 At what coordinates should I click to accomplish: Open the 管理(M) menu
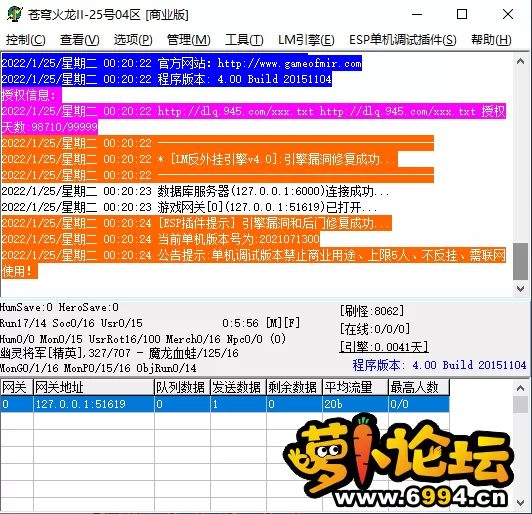coord(189,40)
